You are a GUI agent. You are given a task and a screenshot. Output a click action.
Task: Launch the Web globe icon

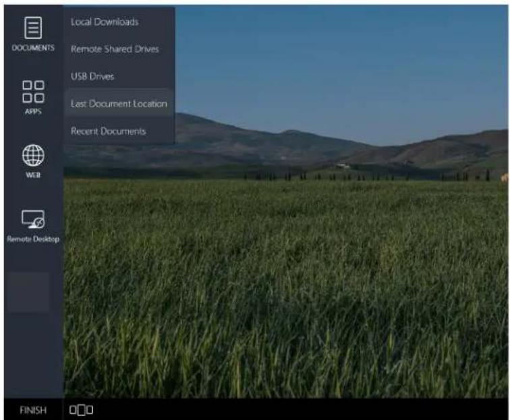coord(33,155)
